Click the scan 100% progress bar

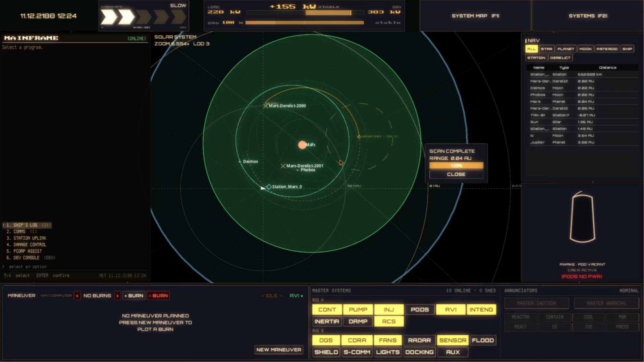pyautogui.click(x=456, y=166)
